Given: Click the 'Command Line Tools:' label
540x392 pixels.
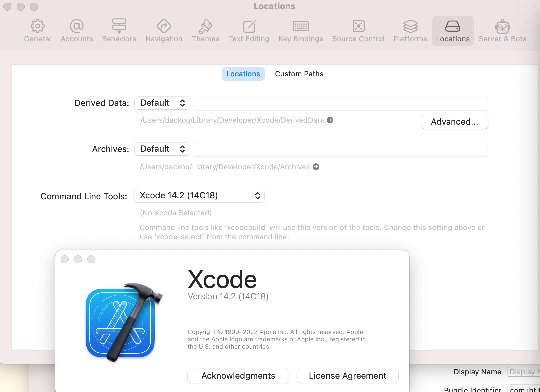Looking at the screenshot, I should coord(84,196).
